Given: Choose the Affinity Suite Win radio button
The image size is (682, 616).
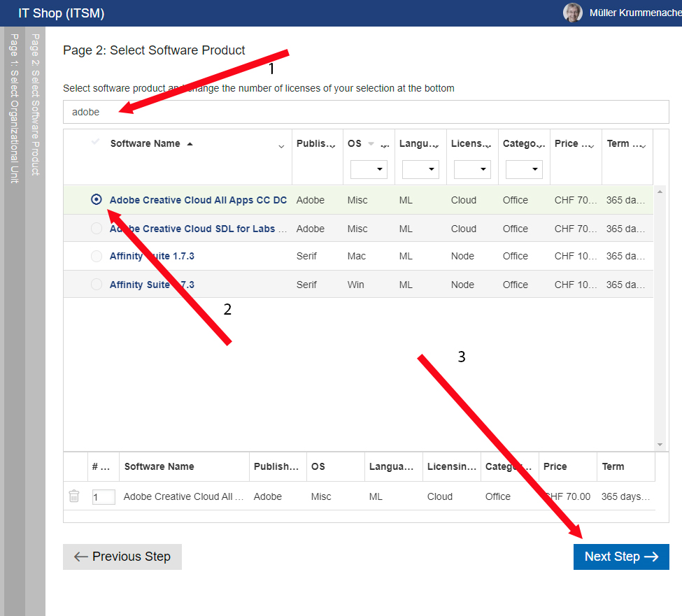Looking at the screenshot, I should (x=96, y=285).
